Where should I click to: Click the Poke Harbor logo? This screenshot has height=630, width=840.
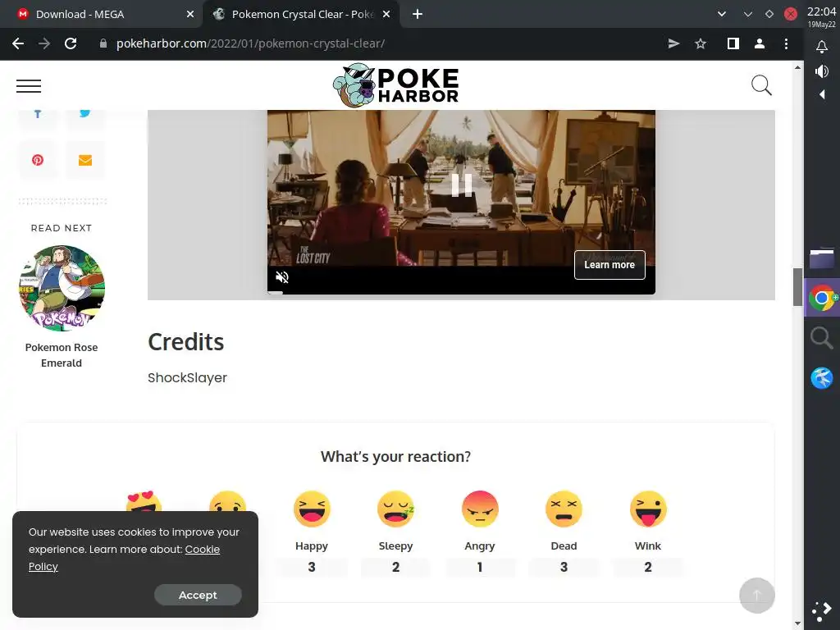point(395,85)
